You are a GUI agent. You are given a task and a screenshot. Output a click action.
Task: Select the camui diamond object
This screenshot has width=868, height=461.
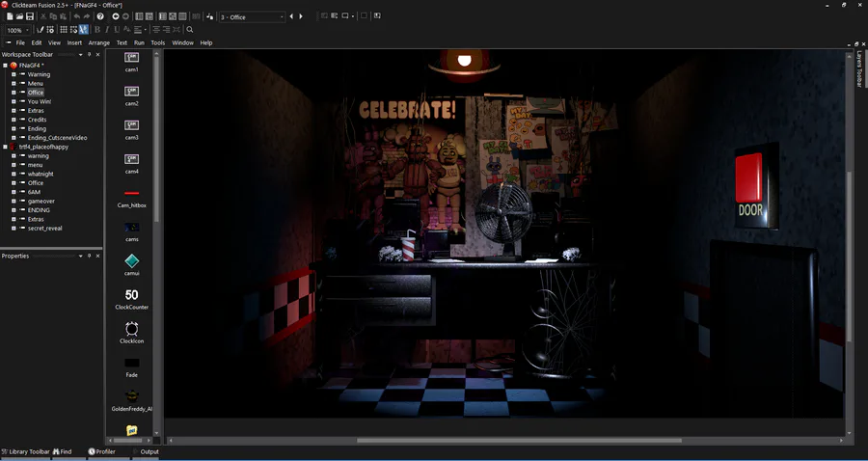tap(132, 264)
